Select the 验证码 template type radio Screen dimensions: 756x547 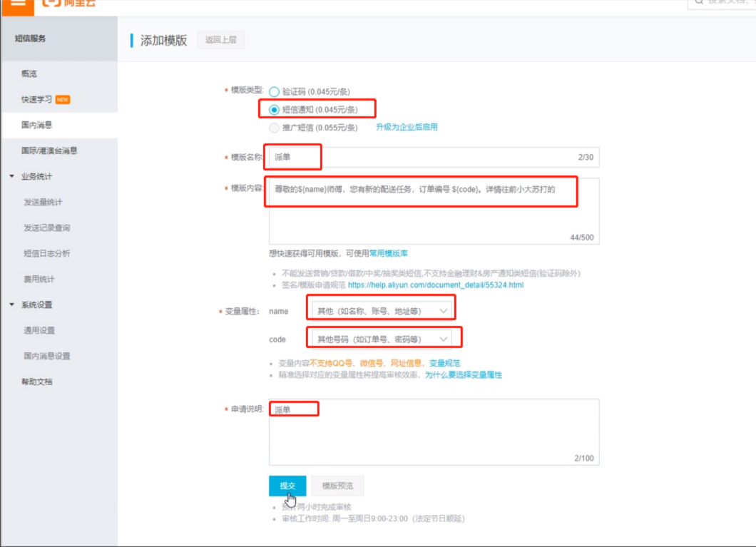click(274, 91)
